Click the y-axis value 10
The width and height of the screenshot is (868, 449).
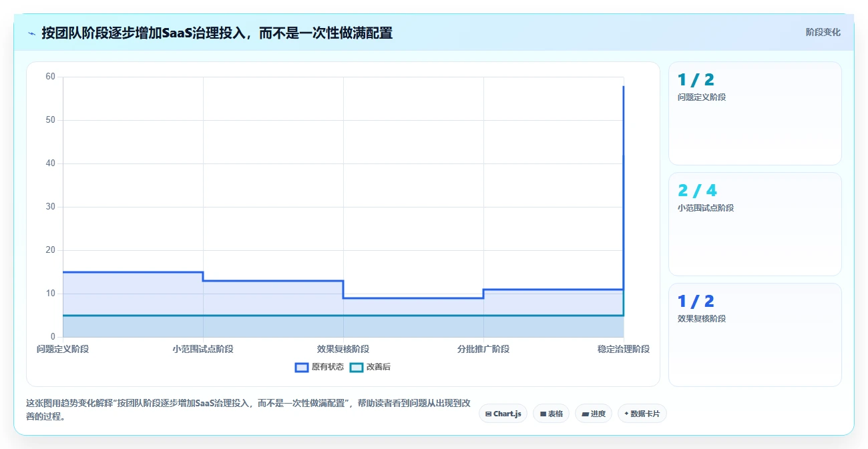[50, 294]
